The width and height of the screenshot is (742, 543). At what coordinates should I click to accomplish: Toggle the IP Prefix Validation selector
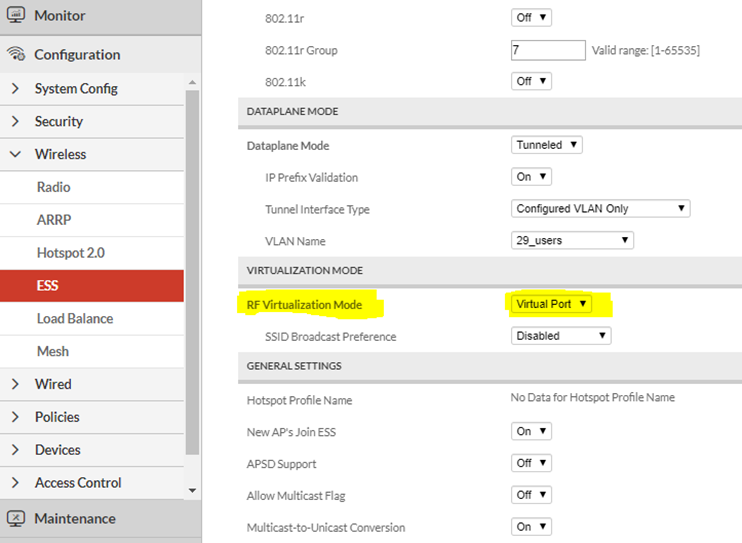[531, 177]
